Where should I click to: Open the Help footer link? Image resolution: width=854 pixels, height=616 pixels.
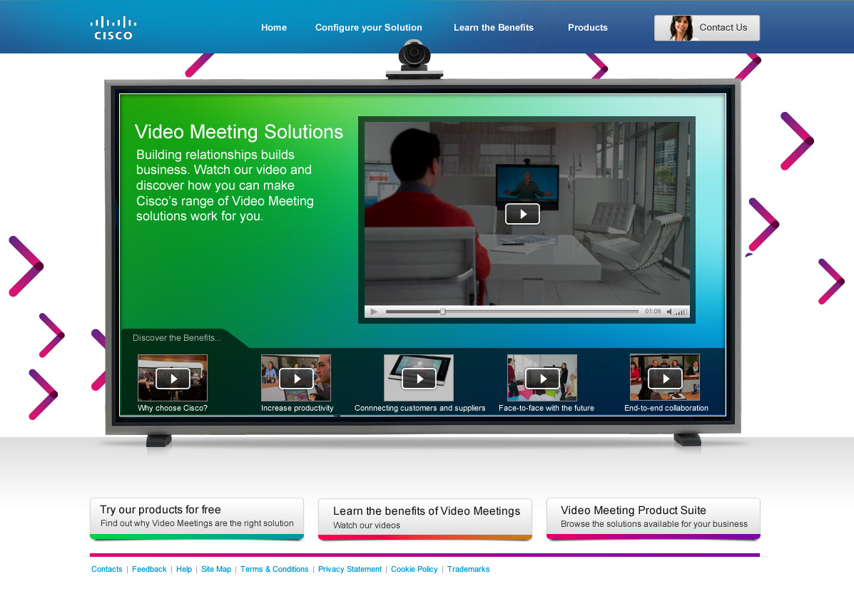[x=184, y=569]
